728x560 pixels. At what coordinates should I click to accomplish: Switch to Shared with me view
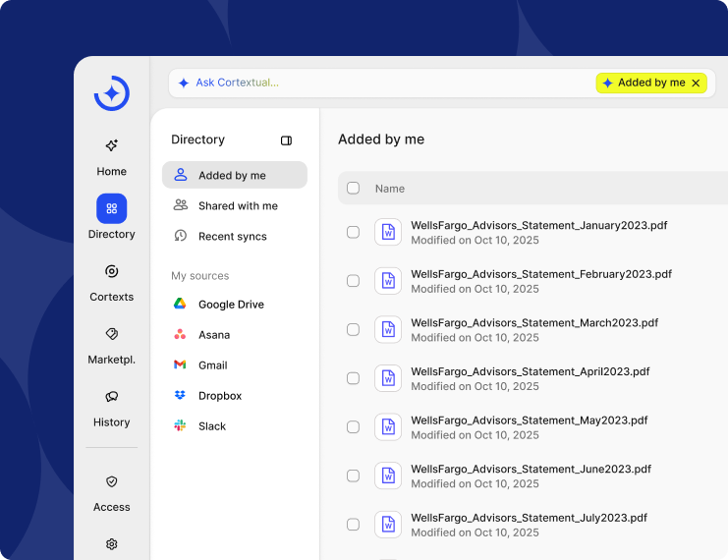237,206
